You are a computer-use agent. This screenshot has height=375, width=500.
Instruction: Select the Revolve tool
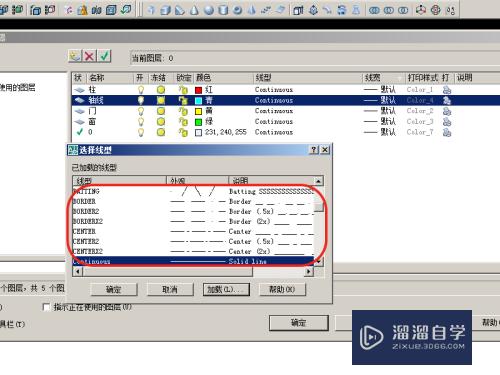coord(342,10)
